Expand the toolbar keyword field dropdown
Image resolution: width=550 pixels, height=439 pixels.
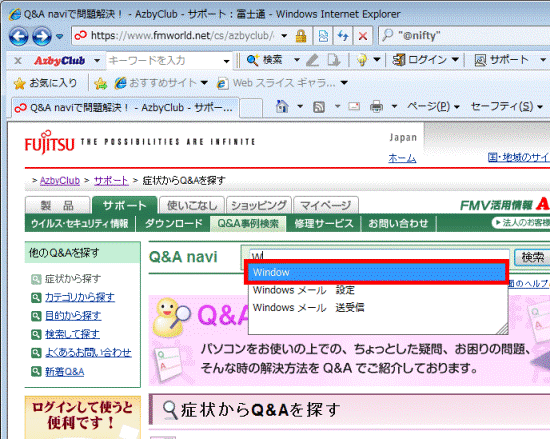[x=227, y=61]
